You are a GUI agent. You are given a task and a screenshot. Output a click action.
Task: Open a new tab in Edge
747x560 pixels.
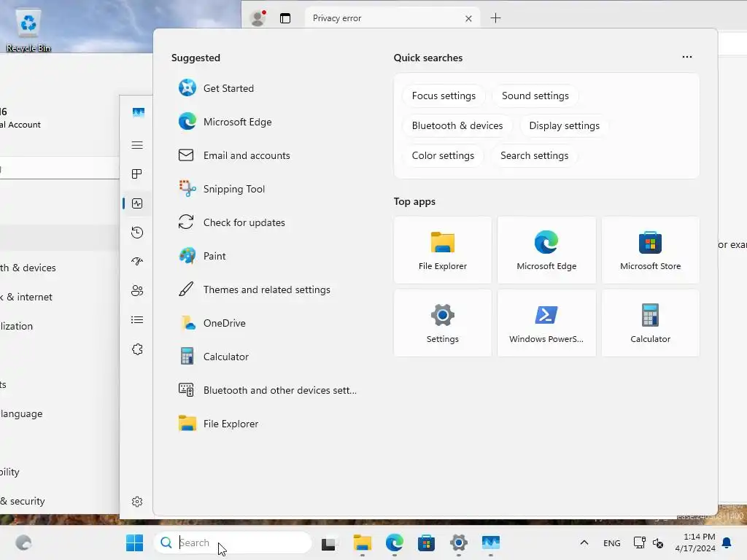pyautogui.click(x=495, y=18)
